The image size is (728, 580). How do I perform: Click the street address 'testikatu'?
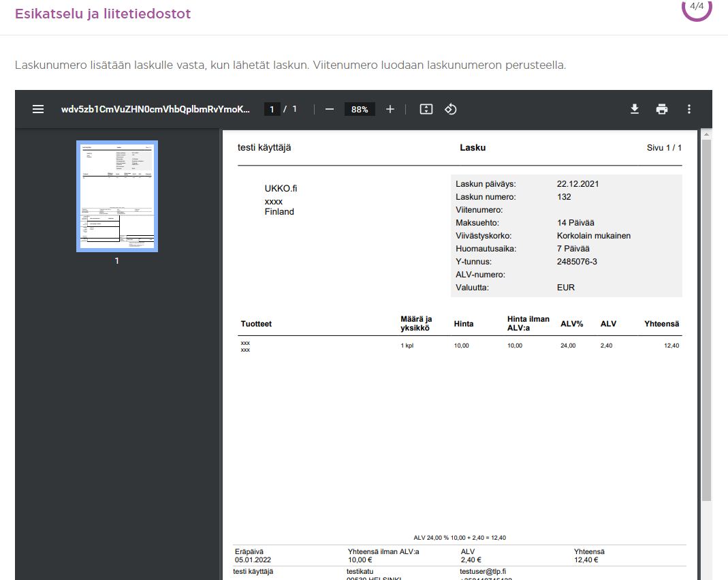360,572
